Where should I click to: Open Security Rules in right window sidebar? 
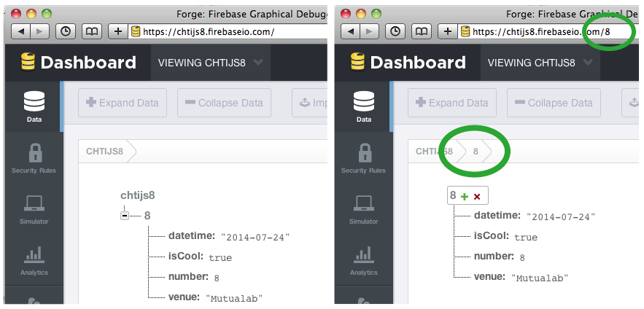pyautogui.click(x=364, y=157)
